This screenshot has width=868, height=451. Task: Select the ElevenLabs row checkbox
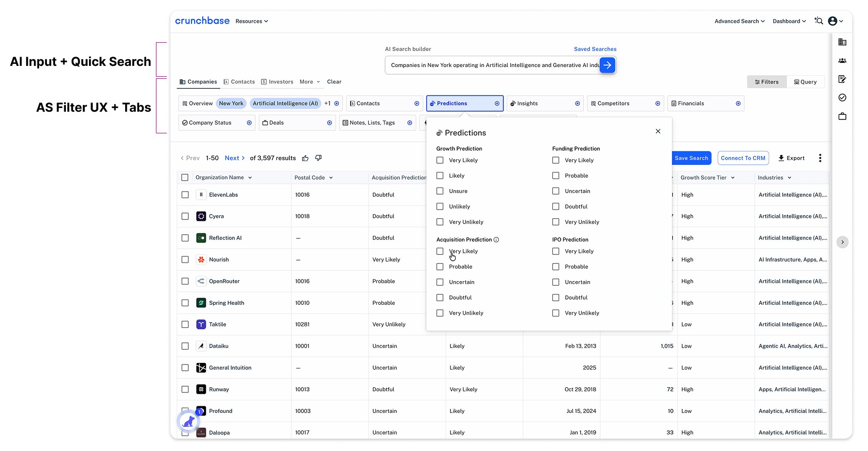click(185, 195)
